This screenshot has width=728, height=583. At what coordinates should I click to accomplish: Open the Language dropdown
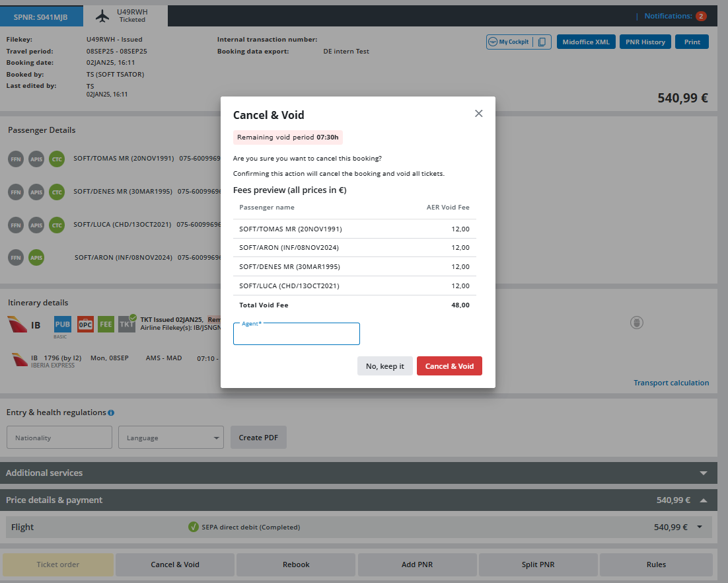(x=171, y=438)
